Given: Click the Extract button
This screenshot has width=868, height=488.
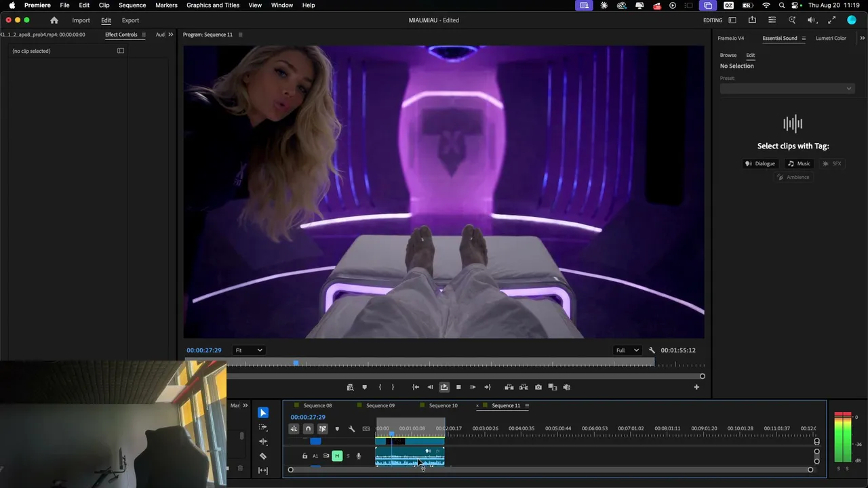Looking at the screenshot, I should click(x=524, y=387).
